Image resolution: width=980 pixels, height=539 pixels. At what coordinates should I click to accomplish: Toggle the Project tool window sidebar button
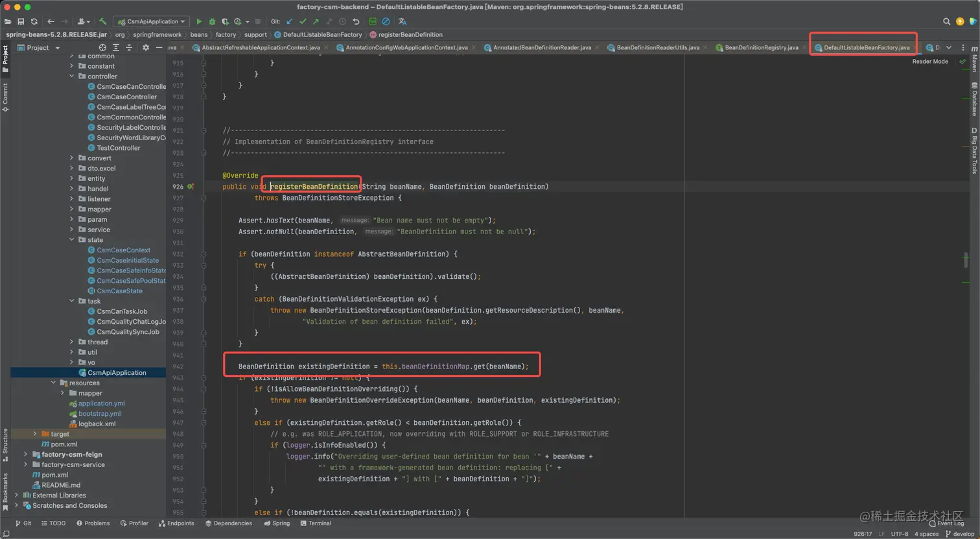5,59
